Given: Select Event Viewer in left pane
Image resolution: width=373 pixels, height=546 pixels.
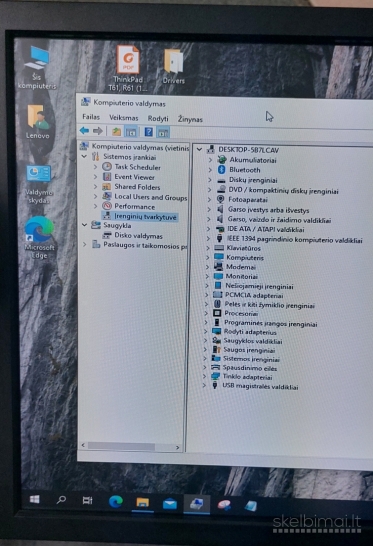Looking at the screenshot, I should pos(134,177).
